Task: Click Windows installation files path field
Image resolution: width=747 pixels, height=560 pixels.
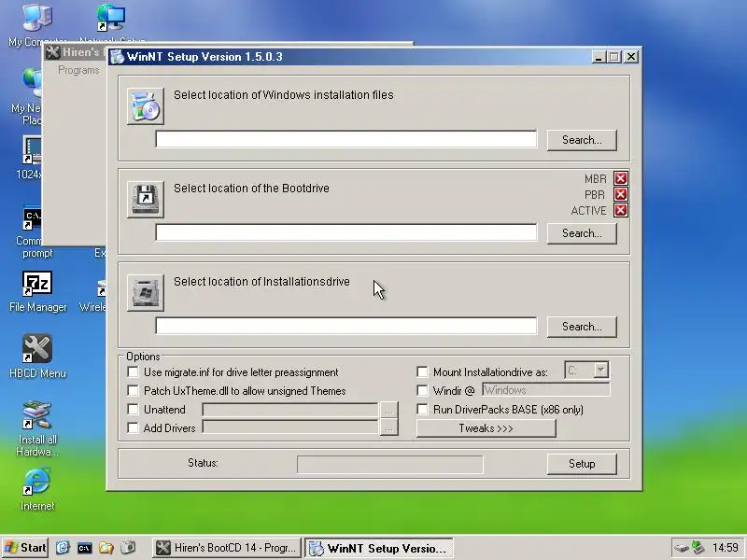Action: click(346, 139)
